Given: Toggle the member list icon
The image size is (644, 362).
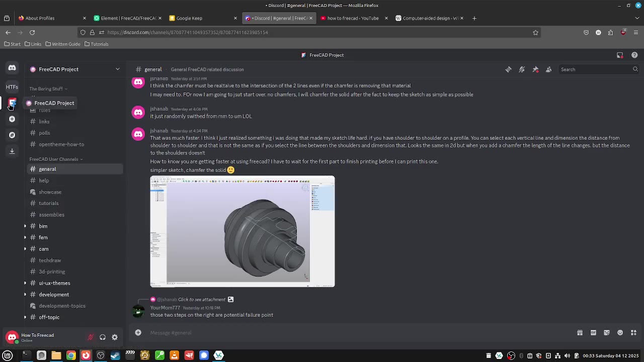Looking at the screenshot, I should tap(549, 69).
